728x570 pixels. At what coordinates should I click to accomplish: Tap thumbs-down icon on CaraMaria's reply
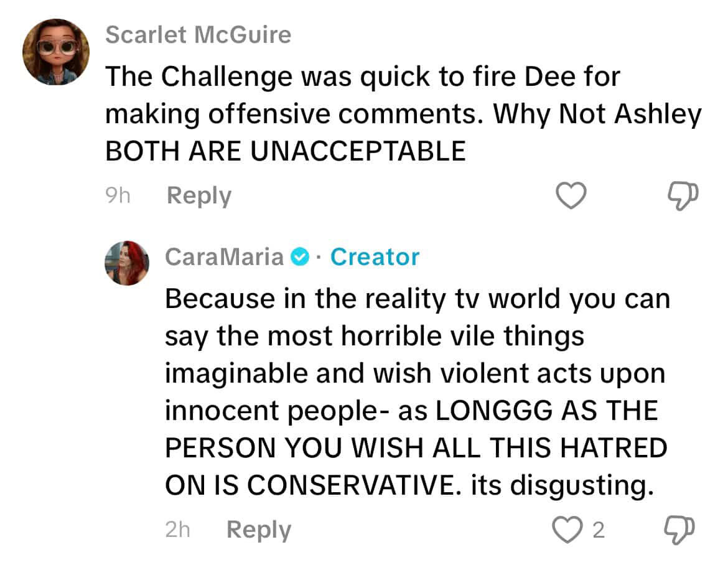(x=679, y=530)
